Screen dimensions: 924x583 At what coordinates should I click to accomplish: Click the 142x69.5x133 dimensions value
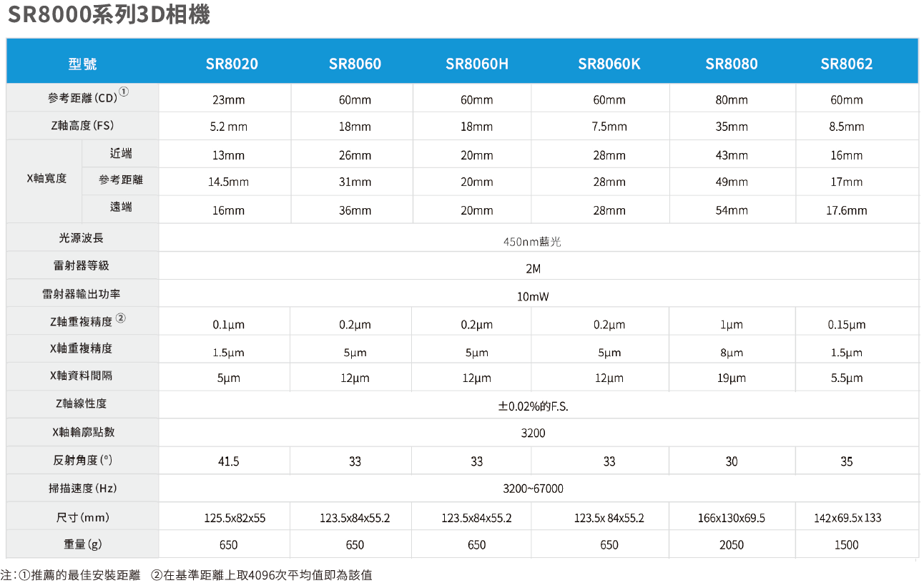coord(849,518)
